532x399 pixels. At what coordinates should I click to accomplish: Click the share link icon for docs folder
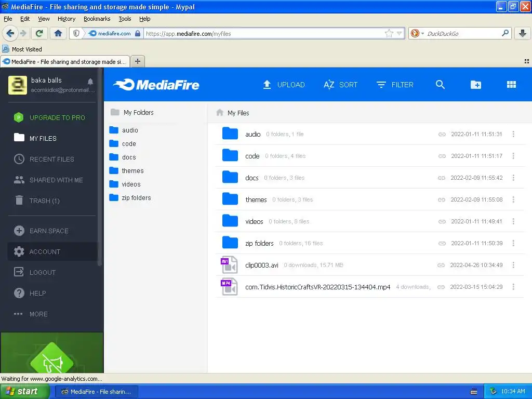(x=442, y=178)
